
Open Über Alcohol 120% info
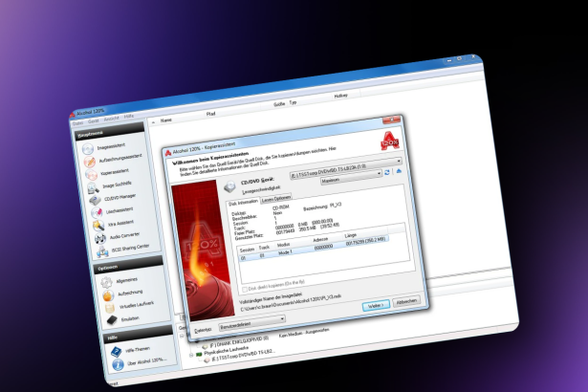146,361
